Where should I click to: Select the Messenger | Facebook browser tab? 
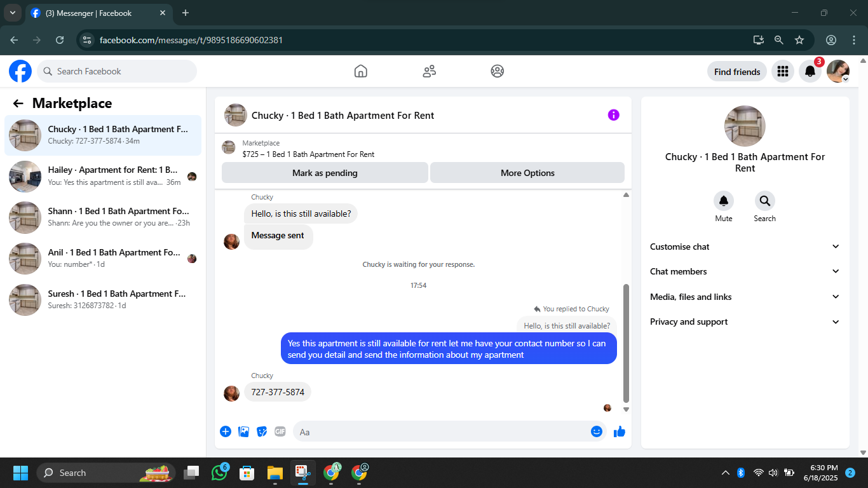coord(98,13)
